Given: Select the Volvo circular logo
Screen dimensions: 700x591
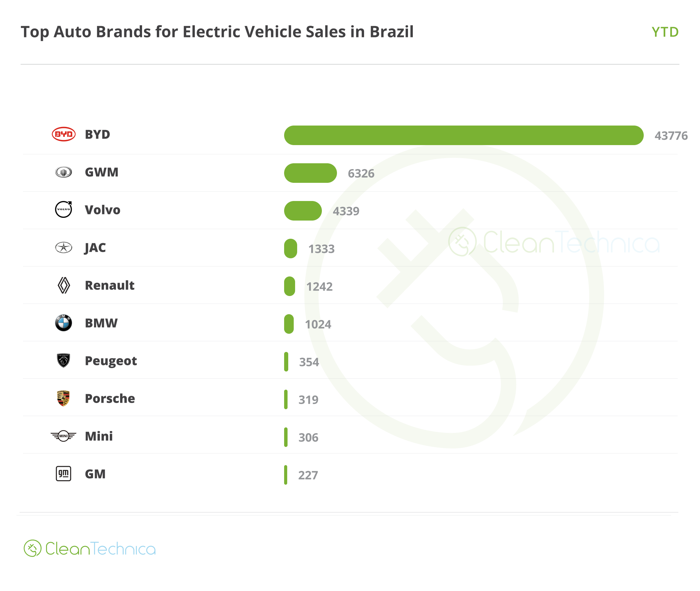Looking at the screenshot, I should 64,209.
